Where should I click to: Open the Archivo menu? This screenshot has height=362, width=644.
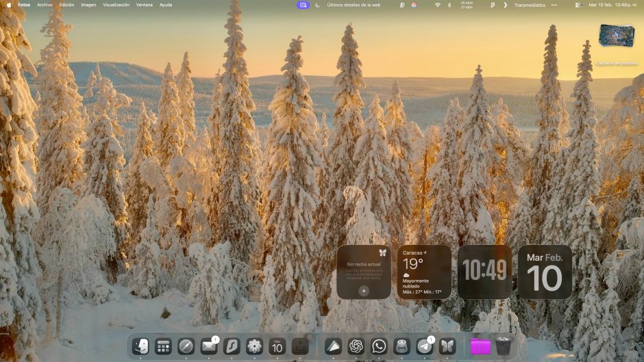click(x=45, y=5)
